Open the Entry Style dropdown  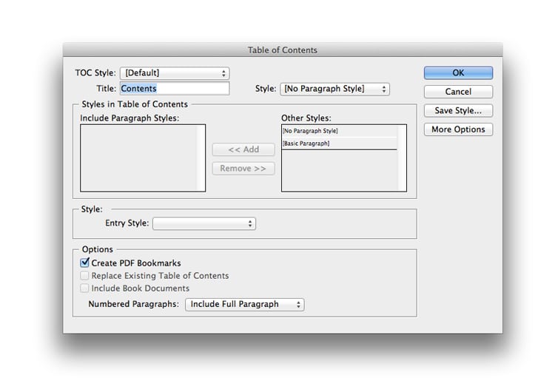tap(204, 223)
